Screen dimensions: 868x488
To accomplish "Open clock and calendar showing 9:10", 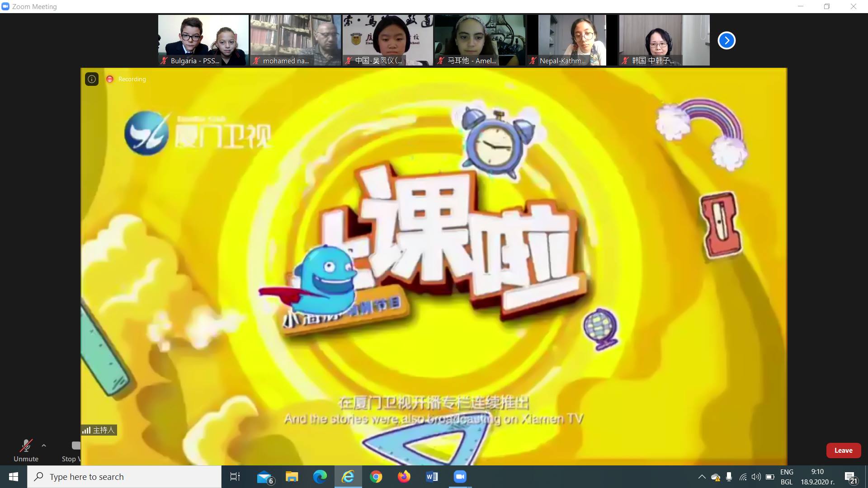I will pos(817,477).
